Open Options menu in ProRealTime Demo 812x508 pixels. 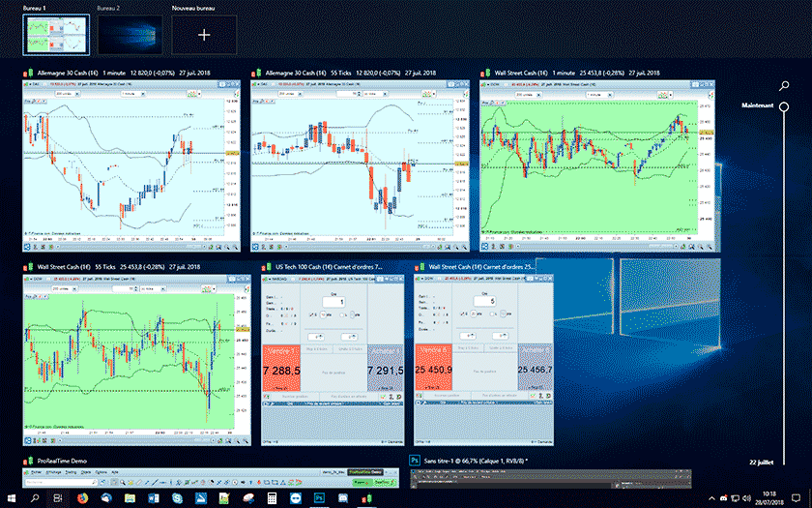101,472
